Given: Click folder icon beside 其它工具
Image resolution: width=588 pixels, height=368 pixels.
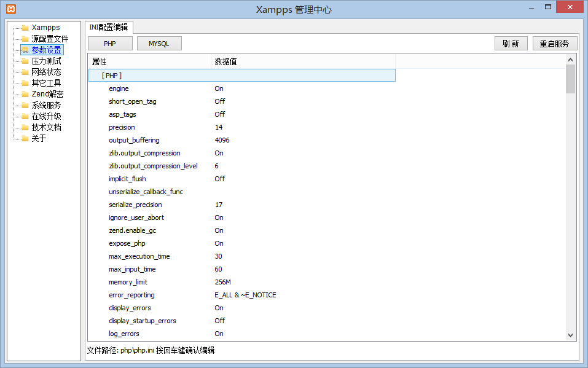Looking at the screenshot, I should 25,84.
